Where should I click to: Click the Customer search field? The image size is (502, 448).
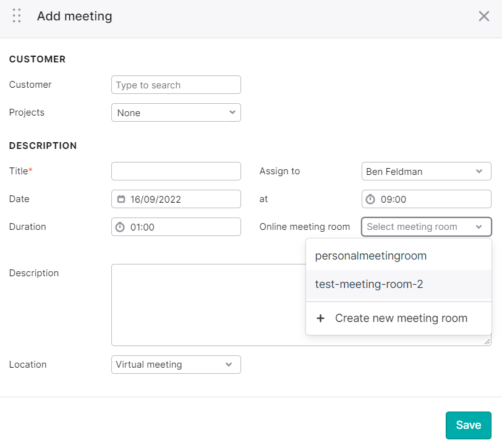(x=176, y=85)
